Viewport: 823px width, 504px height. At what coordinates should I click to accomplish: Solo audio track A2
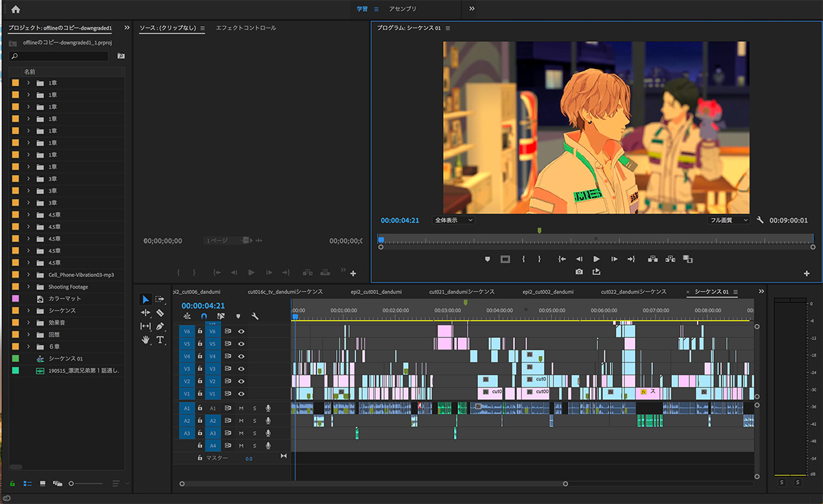[254, 421]
